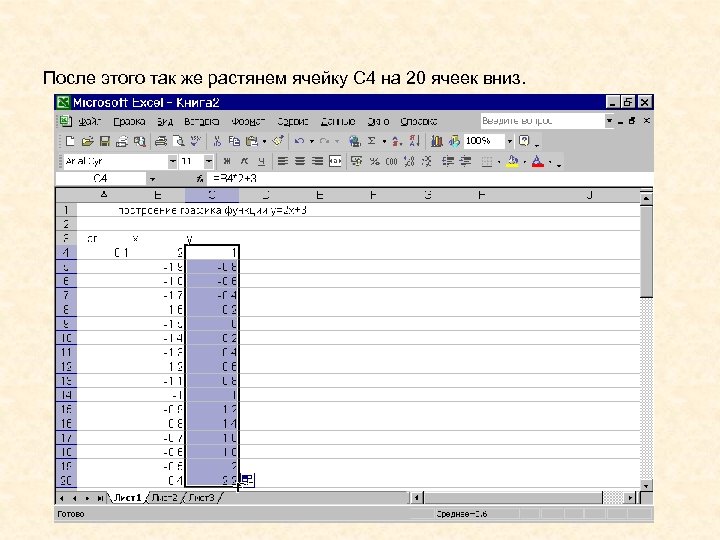The width and height of the screenshot is (720, 540).
Task: Click inside the formula bar
Action: 429,179
